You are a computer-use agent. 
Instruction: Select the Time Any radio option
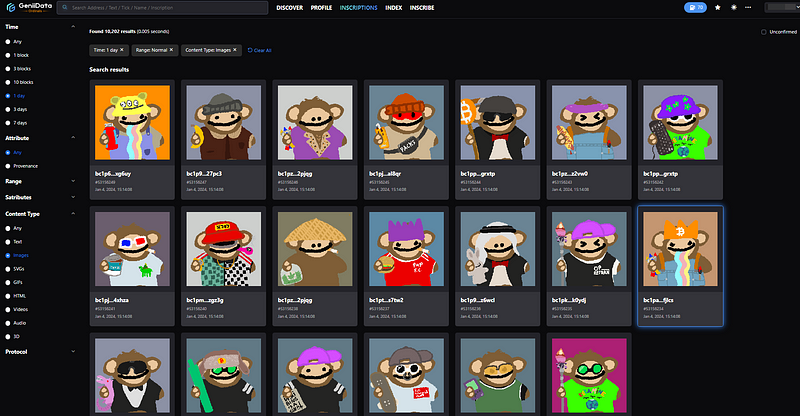8,42
